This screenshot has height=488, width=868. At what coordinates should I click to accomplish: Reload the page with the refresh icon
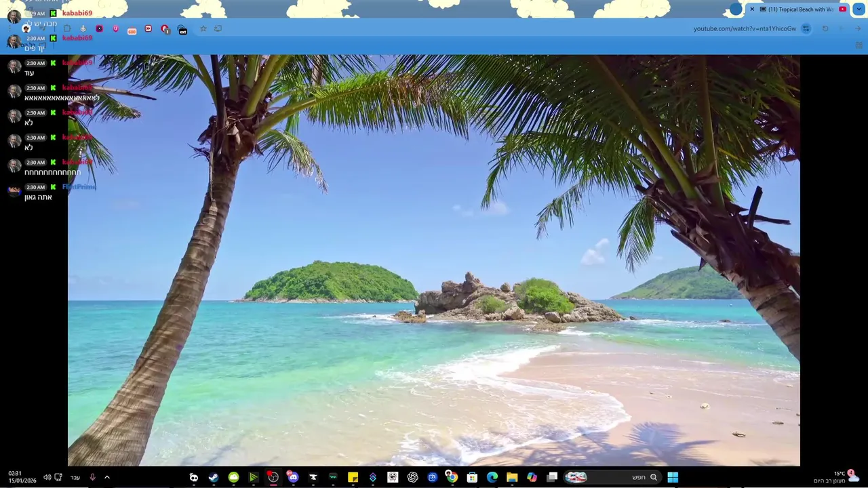pos(825,28)
